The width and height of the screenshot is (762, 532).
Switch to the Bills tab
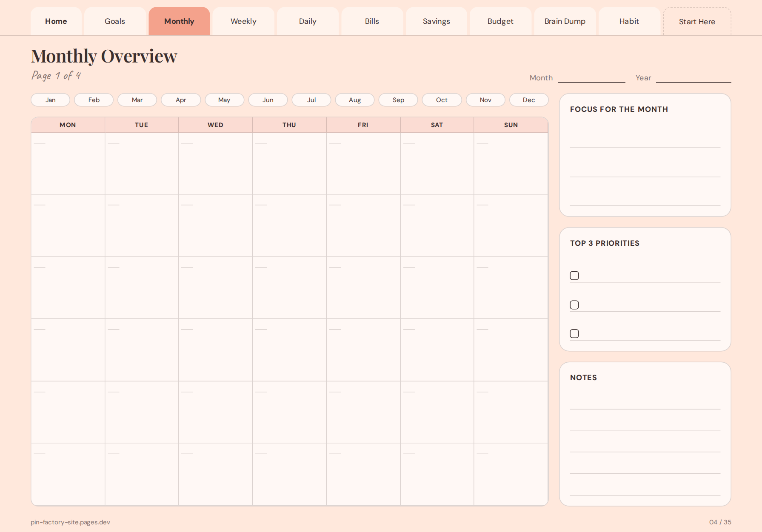pos(372,21)
